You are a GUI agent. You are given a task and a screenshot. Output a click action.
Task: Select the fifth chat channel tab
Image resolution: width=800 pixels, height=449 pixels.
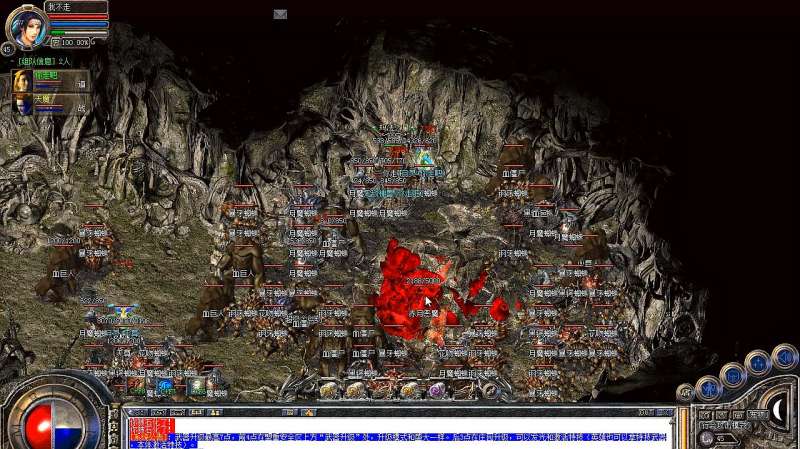tap(215, 412)
